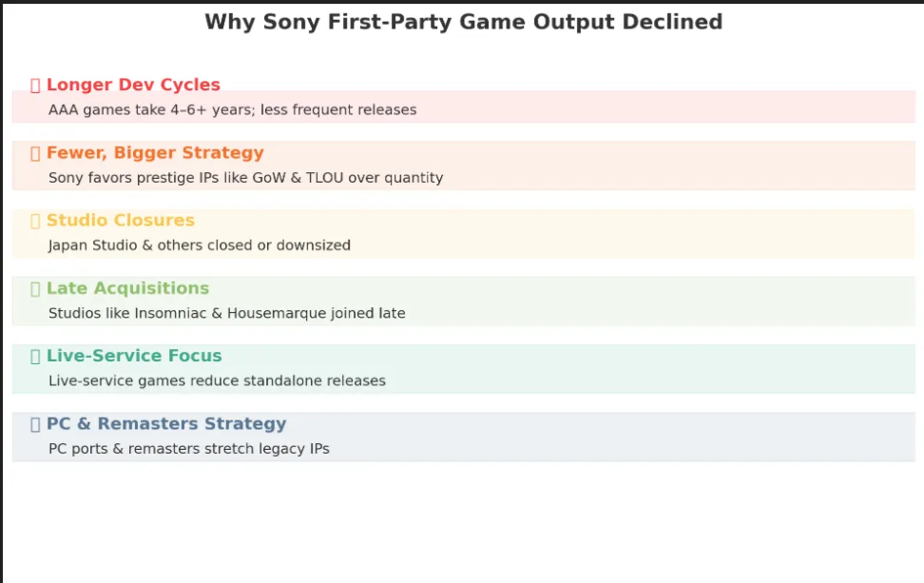Click the "Late Acquisitions" green heading
The image size is (924, 583).
[x=127, y=288]
